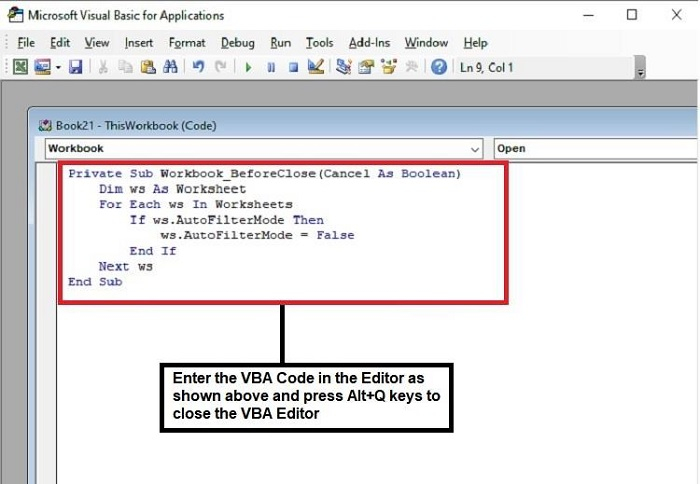Click the Break pause icon
The width and height of the screenshot is (700, 484).
[271, 68]
